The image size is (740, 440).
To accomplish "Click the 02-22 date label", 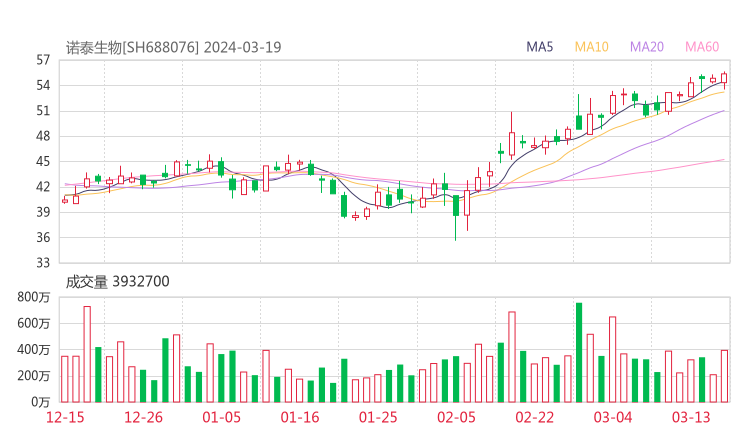I will pyautogui.click(x=534, y=417).
